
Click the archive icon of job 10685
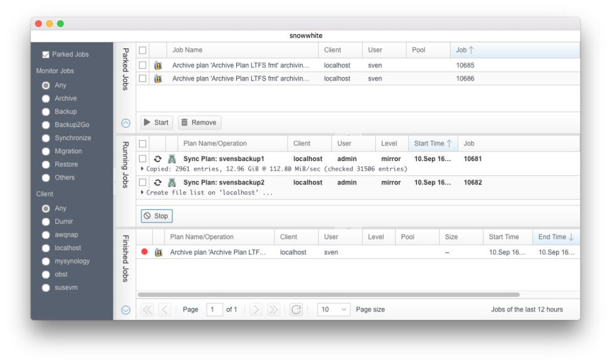[x=158, y=66]
